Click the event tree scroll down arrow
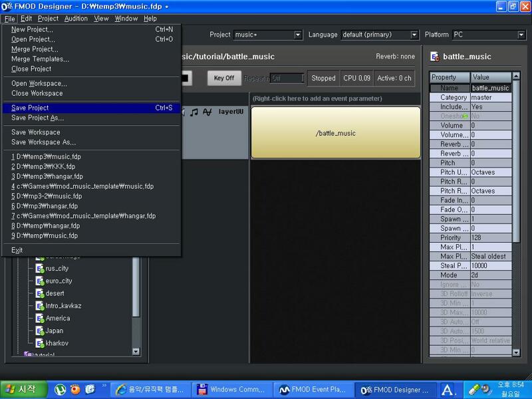Screen dimensions: 532x399 click(x=136, y=352)
